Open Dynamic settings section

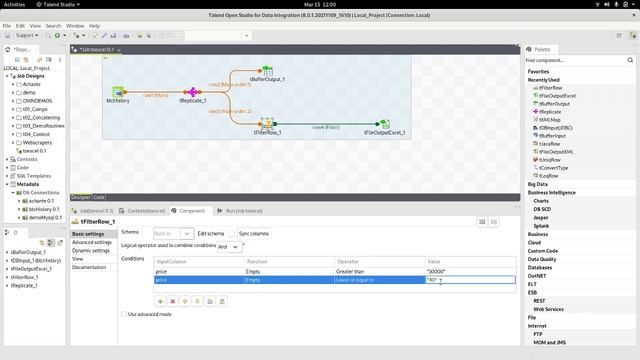click(91, 251)
